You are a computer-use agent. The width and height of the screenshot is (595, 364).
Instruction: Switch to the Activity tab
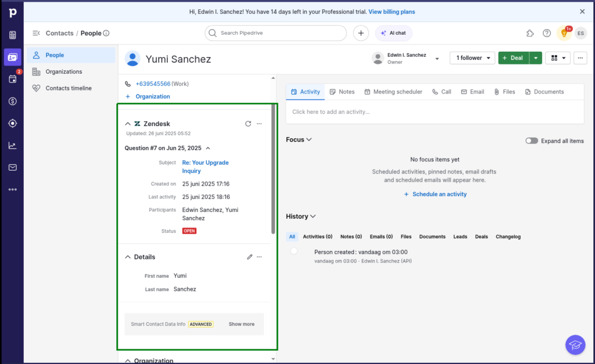tap(306, 92)
